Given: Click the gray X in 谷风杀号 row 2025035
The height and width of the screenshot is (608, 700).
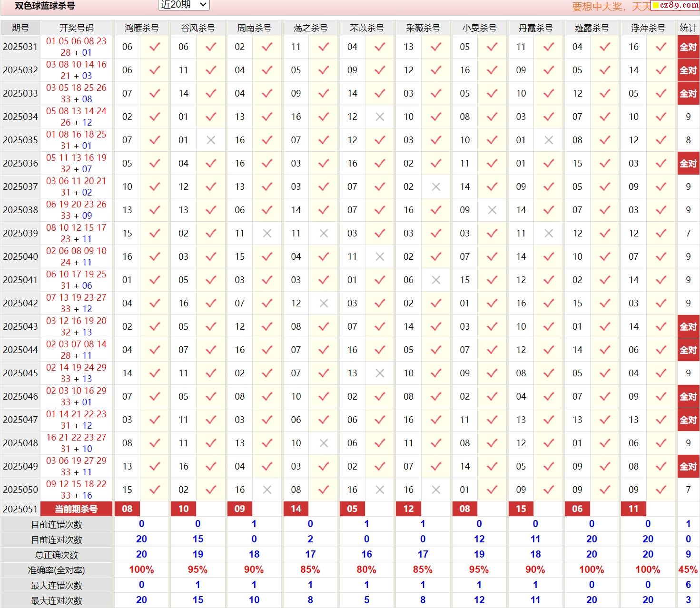Looking at the screenshot, I should pyautogui.click(x=211, y=140).
